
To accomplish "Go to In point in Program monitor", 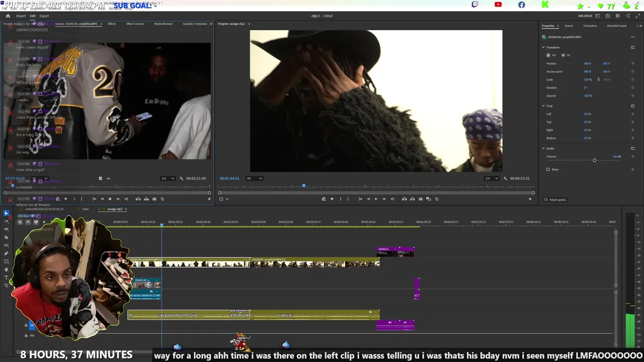I will click(x=360, y=199).
